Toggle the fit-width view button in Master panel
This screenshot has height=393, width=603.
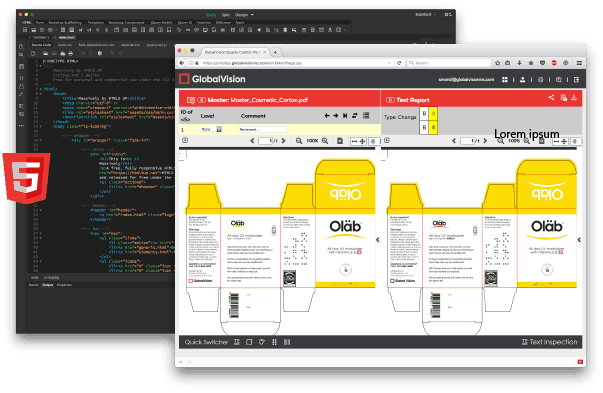click(354, 141)
